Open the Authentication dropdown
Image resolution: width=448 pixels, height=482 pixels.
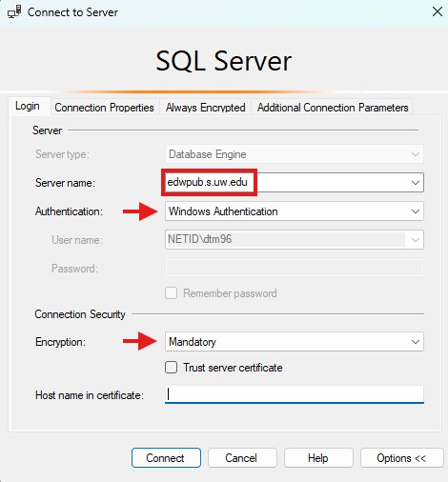tap(295, 211)
